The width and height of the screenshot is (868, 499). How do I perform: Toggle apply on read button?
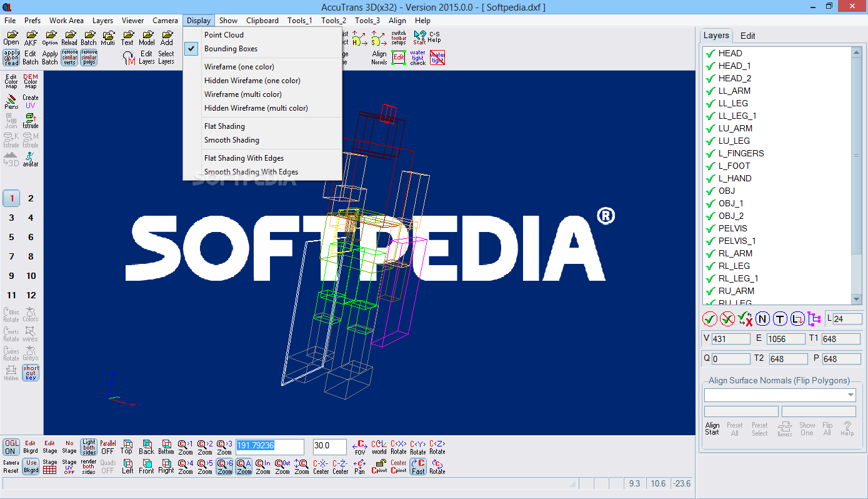coord(11,58)
